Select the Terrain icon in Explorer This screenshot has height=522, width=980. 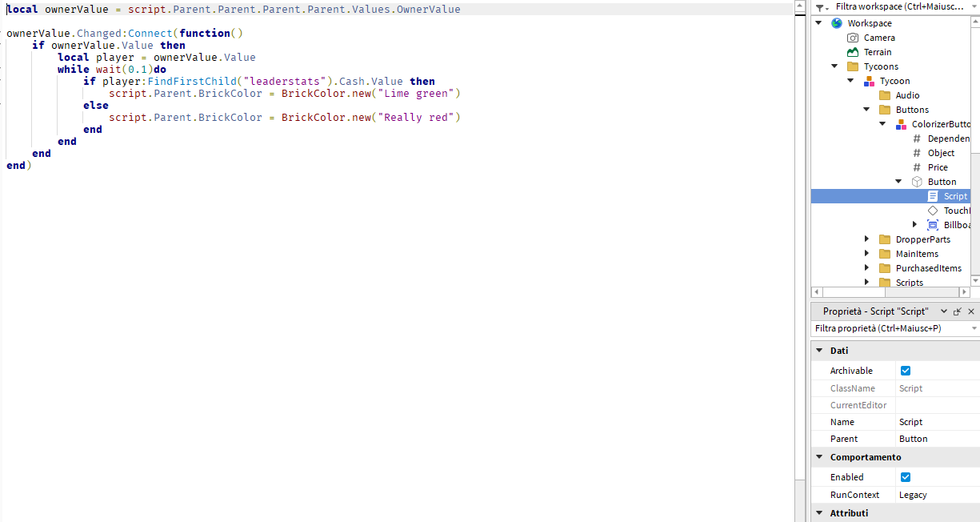coord(853,52)
